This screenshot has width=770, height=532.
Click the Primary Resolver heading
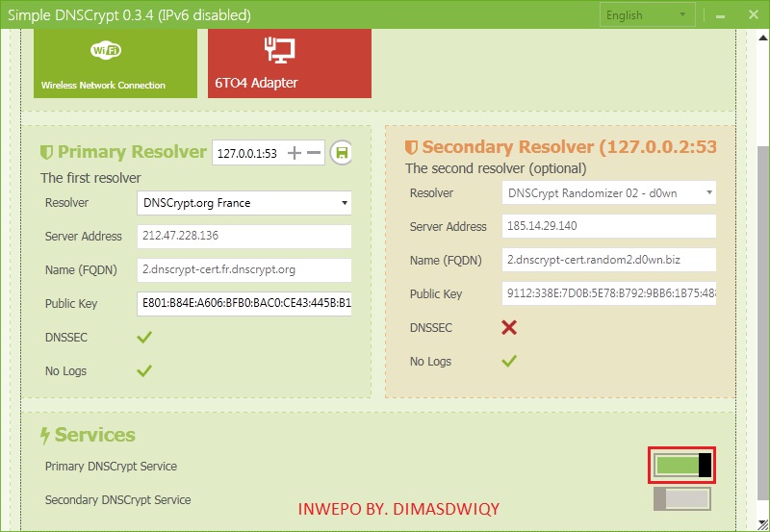(x=132, y=152)
